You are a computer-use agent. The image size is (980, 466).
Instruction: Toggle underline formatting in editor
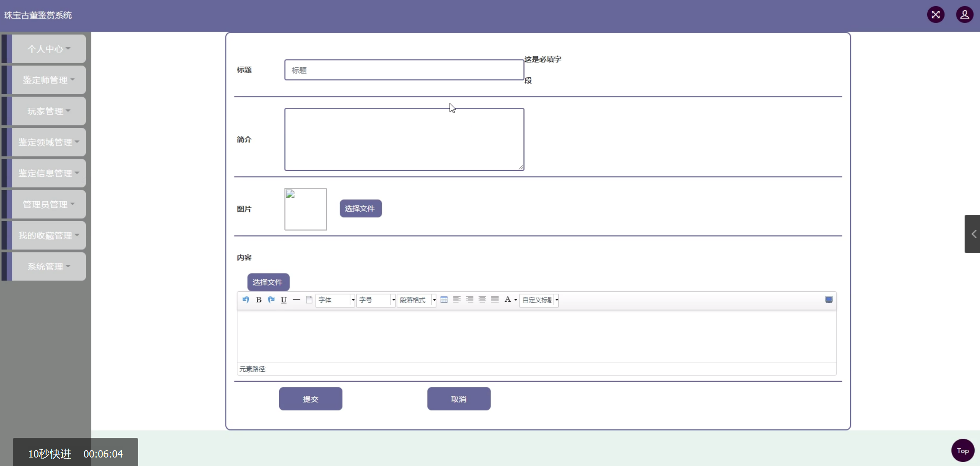tap(284, 300)
